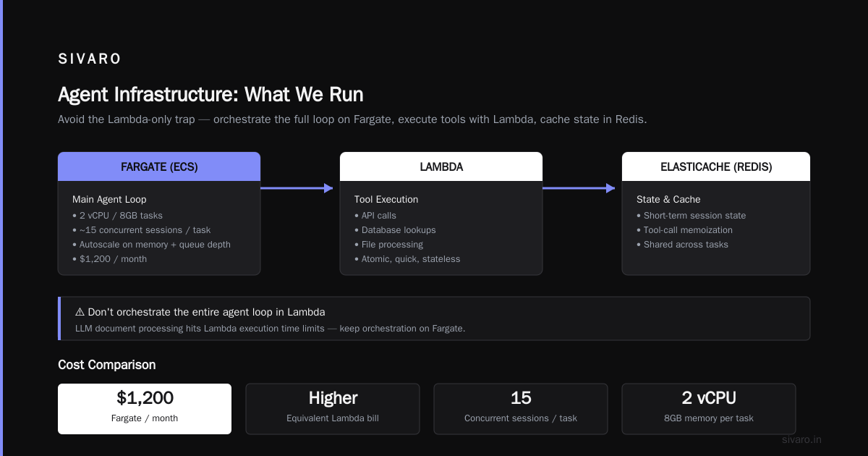
Task: Click "Don't orchestrate the entire agent loop in Lambda"
Action: click(x=206, y=312)
